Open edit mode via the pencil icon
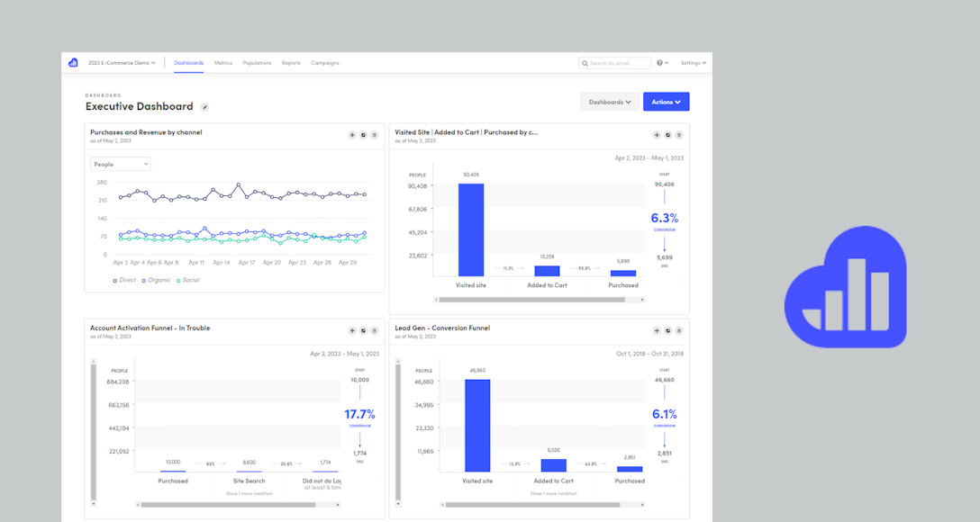Viewport: 980px width, 522px height. (204, 106)
